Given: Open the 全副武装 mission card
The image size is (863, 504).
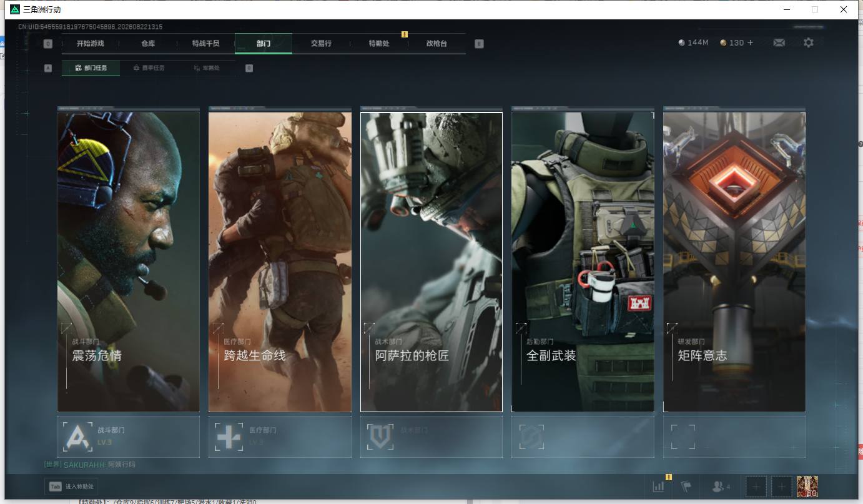Looking at the screenshot, I should coord(583,262).
